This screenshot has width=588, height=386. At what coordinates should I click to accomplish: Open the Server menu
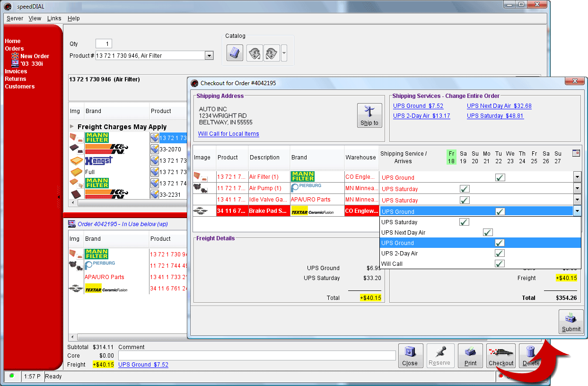pos(15,18)
